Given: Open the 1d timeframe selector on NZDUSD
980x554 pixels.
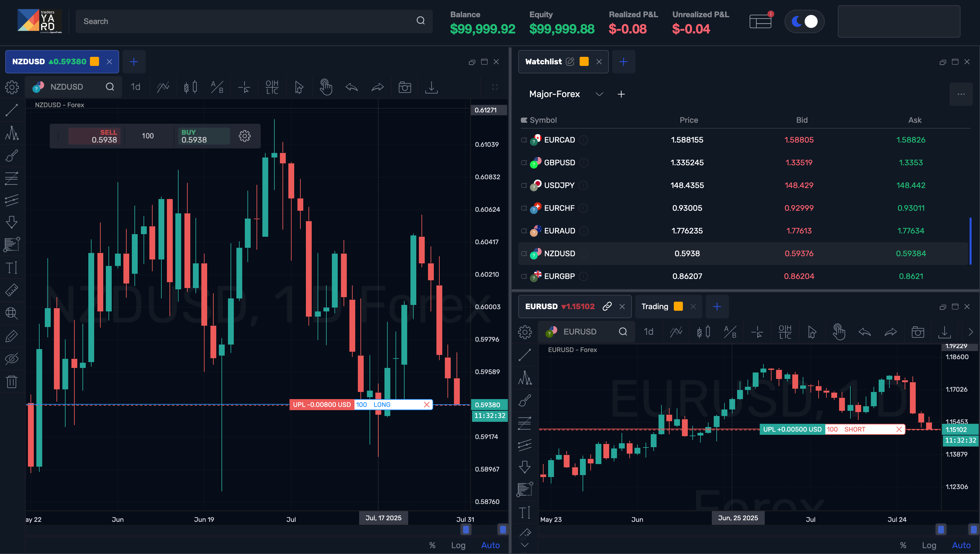Looking at the screenshot, I should (135, 87).
